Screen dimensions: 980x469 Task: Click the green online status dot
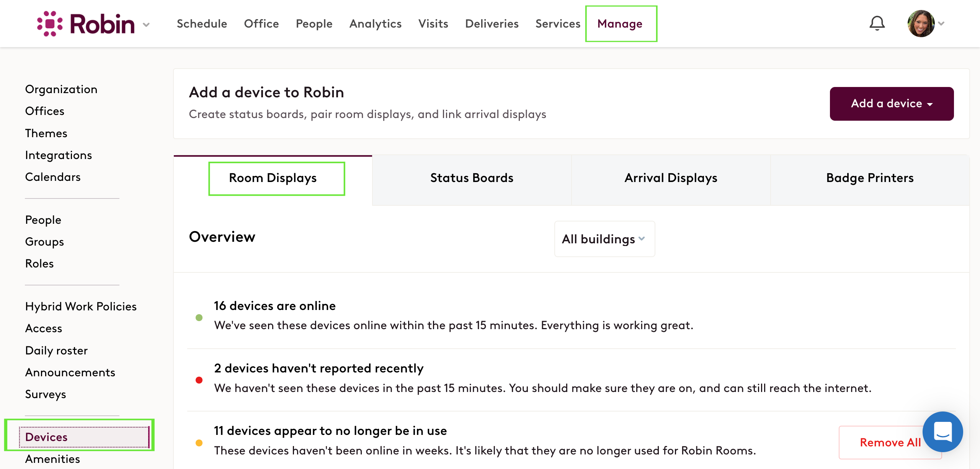click(199, 318)
